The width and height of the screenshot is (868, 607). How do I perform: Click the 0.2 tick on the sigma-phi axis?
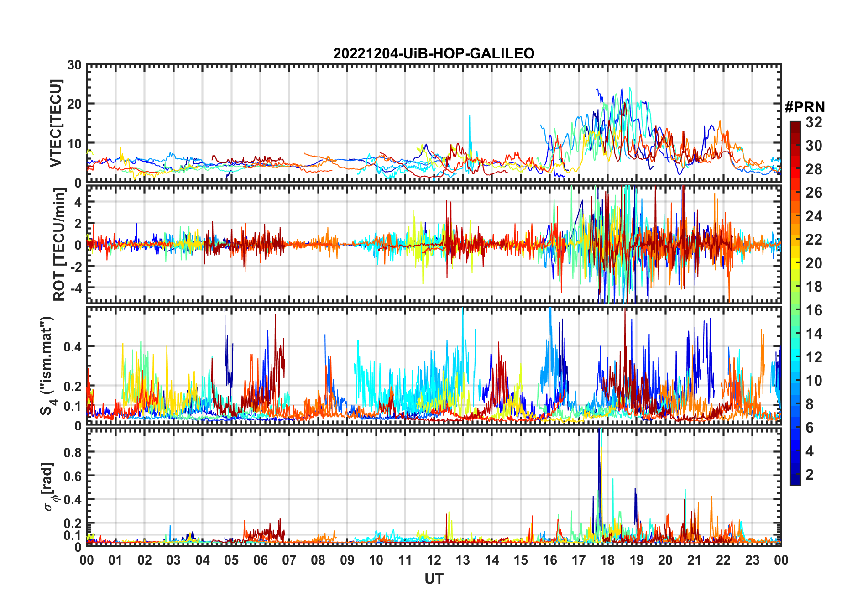(73, 523)
